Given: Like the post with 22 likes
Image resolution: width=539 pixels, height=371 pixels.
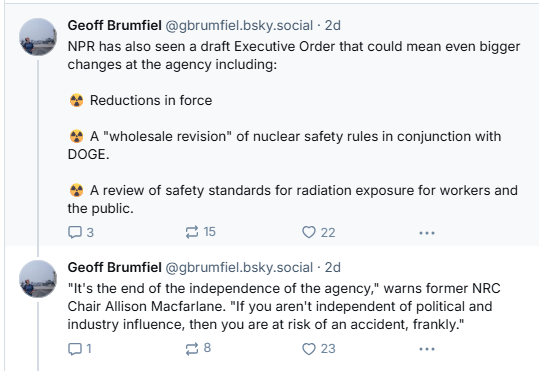Looking at the screenshot, I should [318, 232].
